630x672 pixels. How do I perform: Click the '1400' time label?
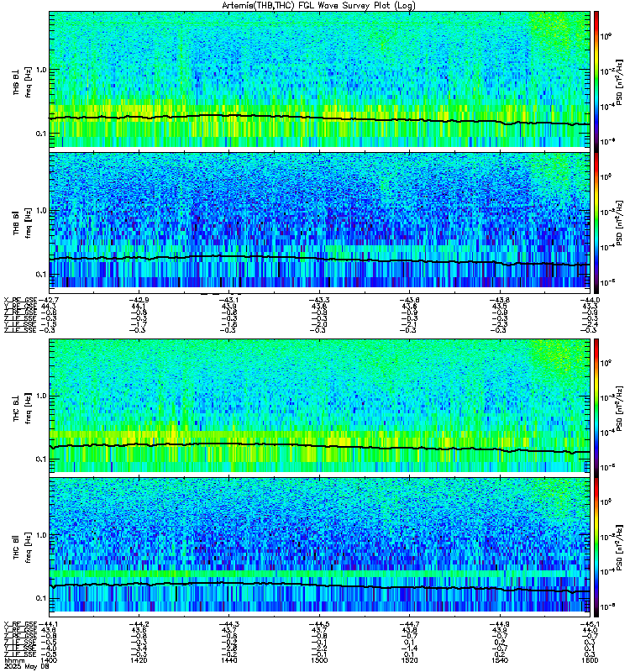[50, 660]
